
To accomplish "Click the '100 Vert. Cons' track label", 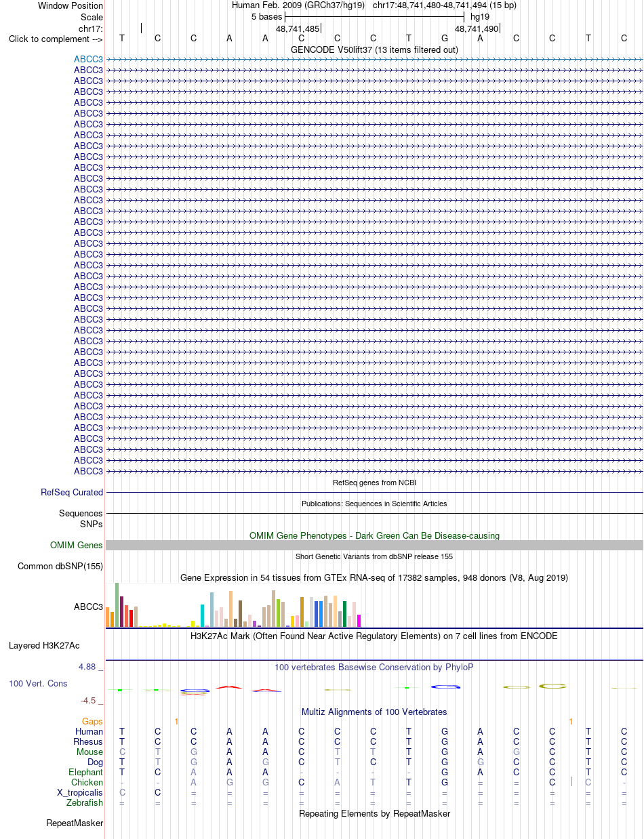I will point(38,684).
